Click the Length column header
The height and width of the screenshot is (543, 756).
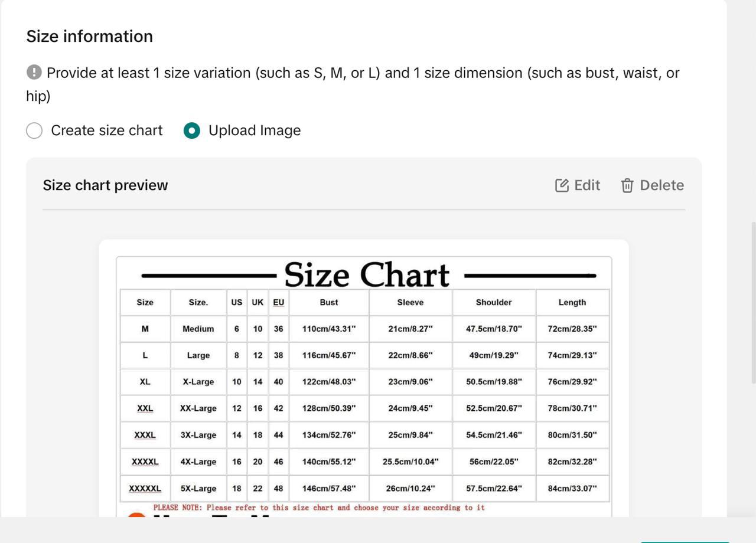coord(572,302)
